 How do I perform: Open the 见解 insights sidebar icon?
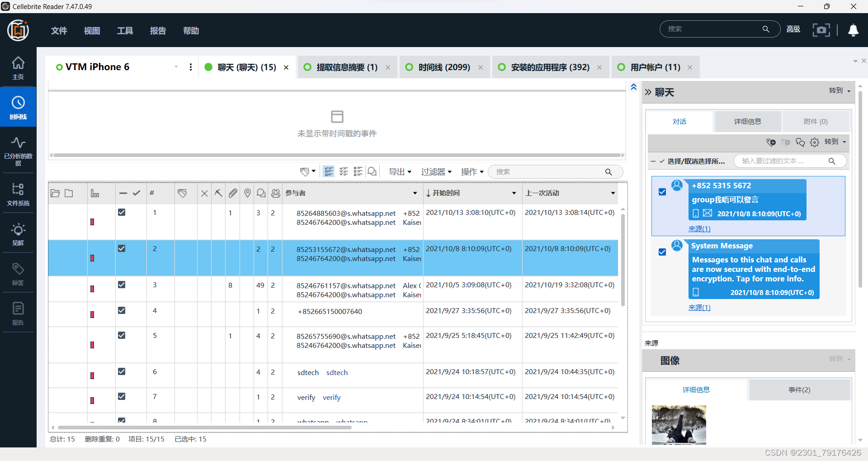point(18,234)
